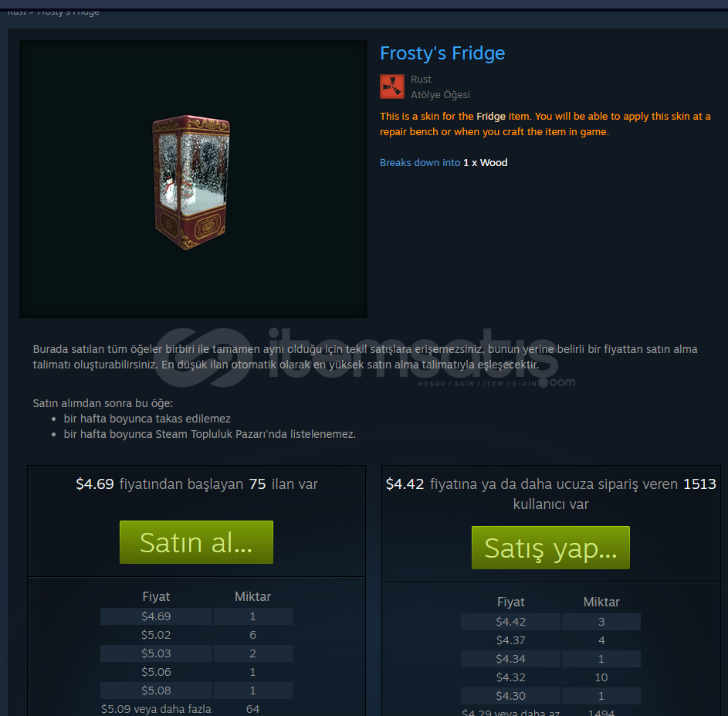The height and width of the screenshot is (716, 728).
Task: Select the $5.03 listing price row
Action: click(196, 653)
